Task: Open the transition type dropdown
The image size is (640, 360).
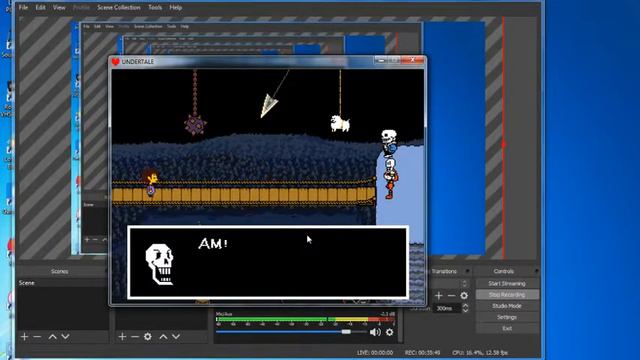Action: coord(464,283)
